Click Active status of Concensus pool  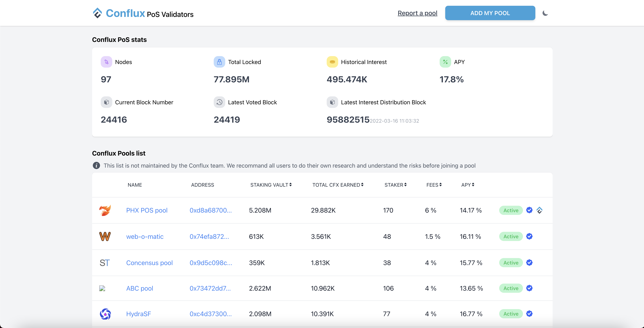click(x=511, y=263)
